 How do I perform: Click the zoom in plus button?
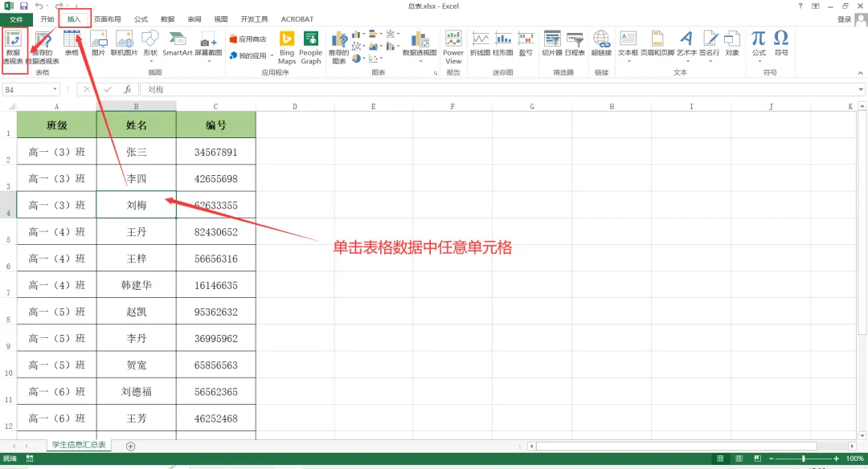pyautogui.click(x=837, y=459)
